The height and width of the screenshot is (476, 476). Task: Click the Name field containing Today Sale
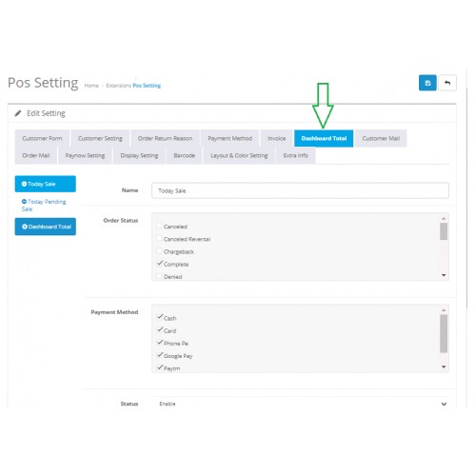click(x=300, y=190)
